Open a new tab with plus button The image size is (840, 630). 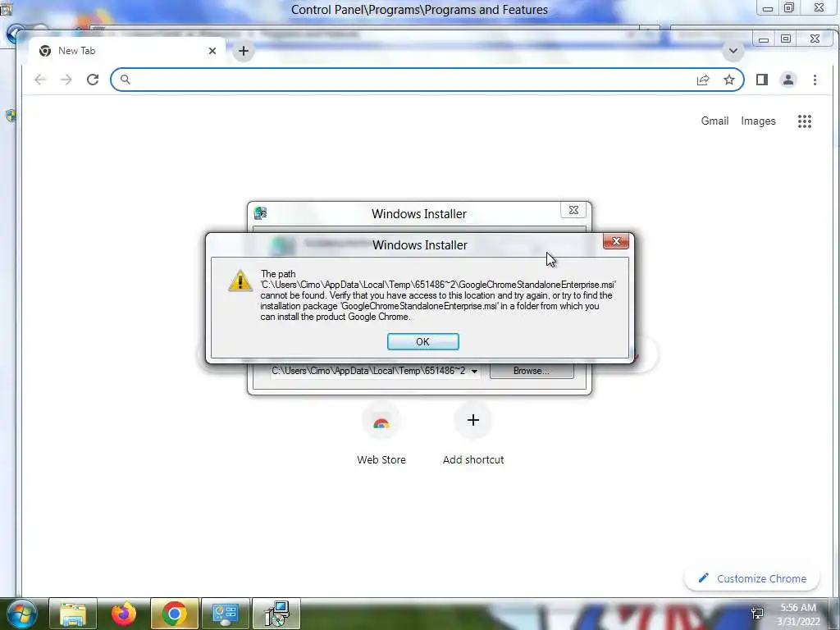(243, 51)
